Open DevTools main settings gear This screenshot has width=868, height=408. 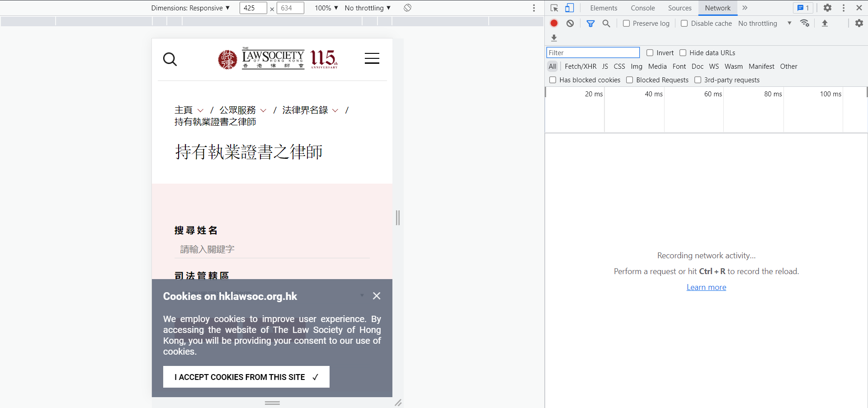click(827, 8)
